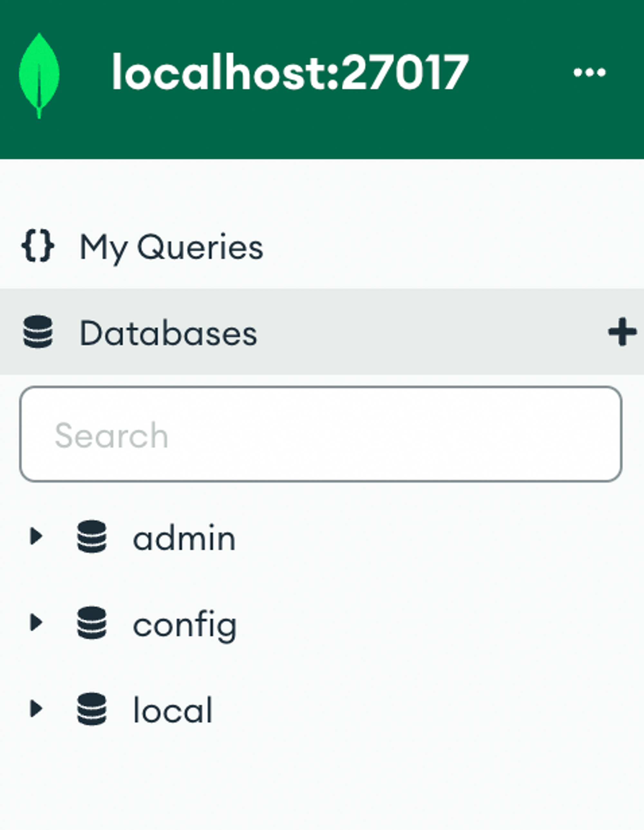Viewport: 644px width, 830px height.
Task: Click the MongoDB leaf logo
Action: [39, 75]
